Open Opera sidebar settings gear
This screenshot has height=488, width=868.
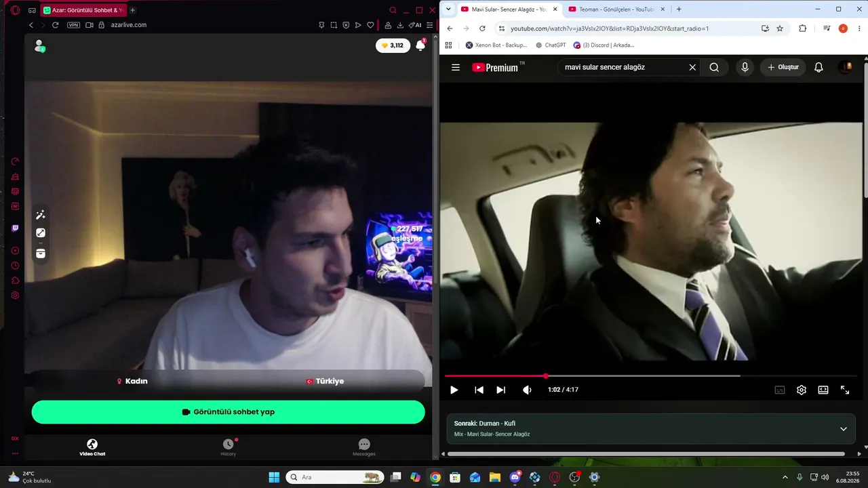[15, 296]
